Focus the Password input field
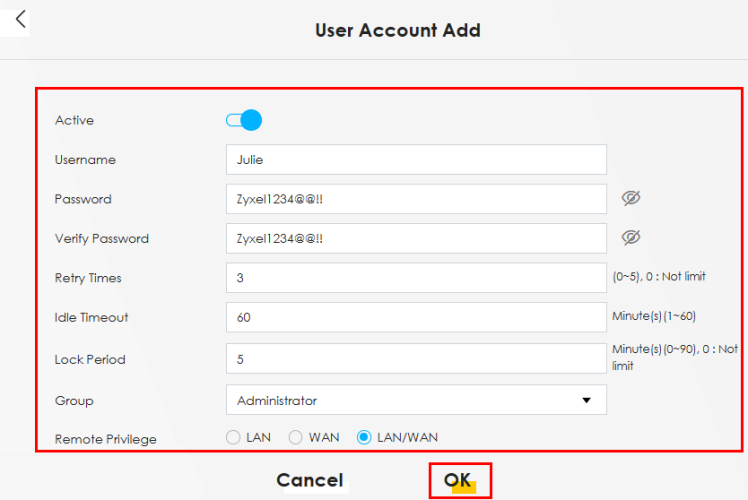Viewport: 748px width, 500px height. 416,198
